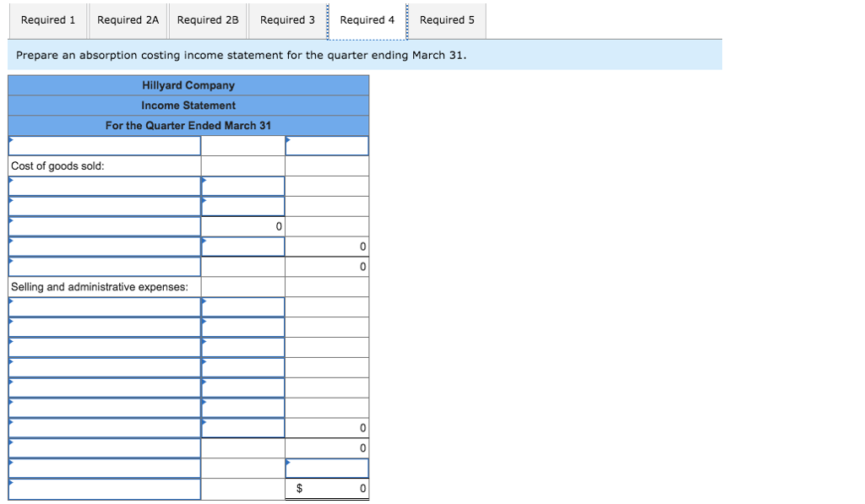This screenshot has height=504, width=865.
Task: Click the Hillyard Company title bar
Action: [x=188, y=85]
